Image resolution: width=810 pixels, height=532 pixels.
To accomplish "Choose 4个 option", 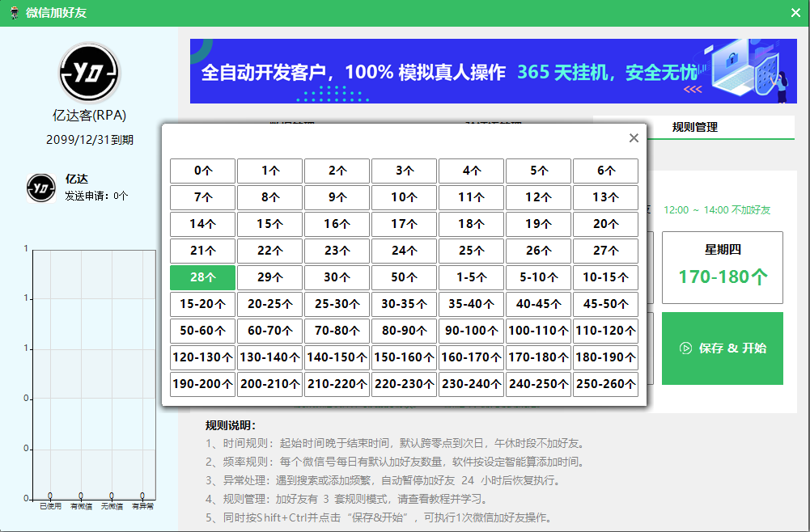I will coord(471,171).
